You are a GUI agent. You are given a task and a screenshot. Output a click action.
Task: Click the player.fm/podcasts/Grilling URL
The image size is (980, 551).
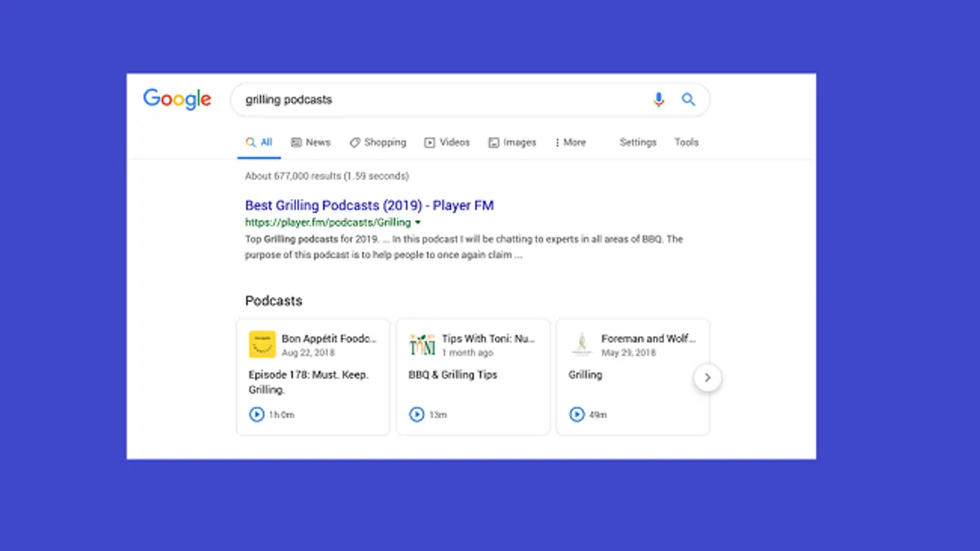(327, 223)
